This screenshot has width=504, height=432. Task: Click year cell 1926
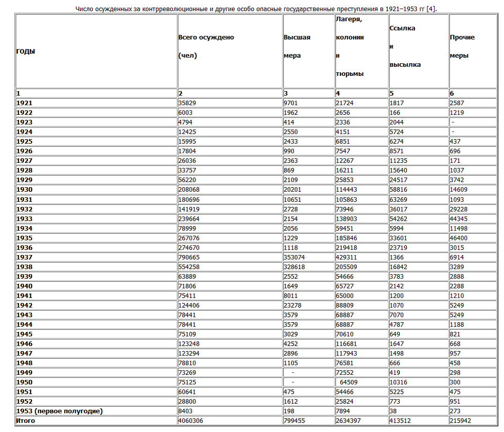tap(97, 151)
